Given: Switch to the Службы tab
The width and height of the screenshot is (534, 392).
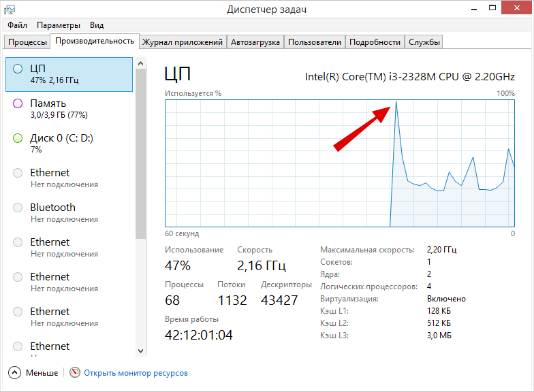Looking at the screenshot, I should click(424, 42).
